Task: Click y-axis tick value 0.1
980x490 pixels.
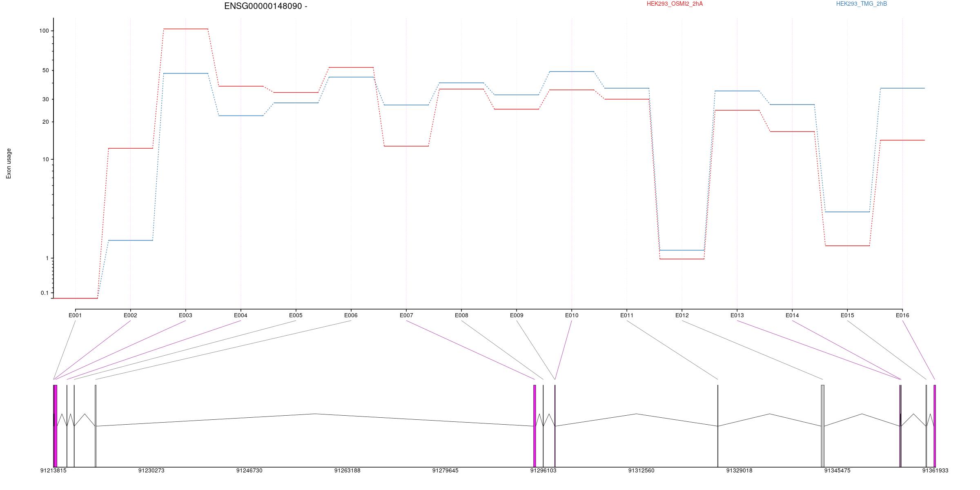Action: [x=45, y=293]
